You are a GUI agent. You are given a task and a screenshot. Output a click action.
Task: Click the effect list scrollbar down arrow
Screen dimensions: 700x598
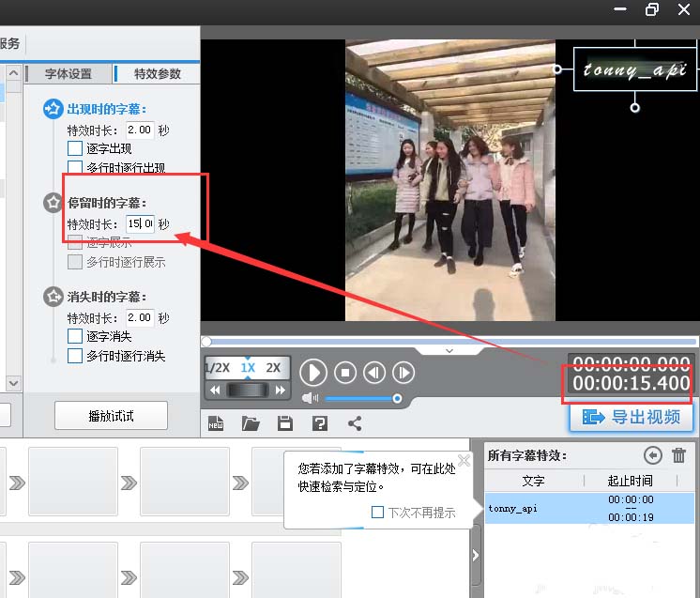click(13, 383)
